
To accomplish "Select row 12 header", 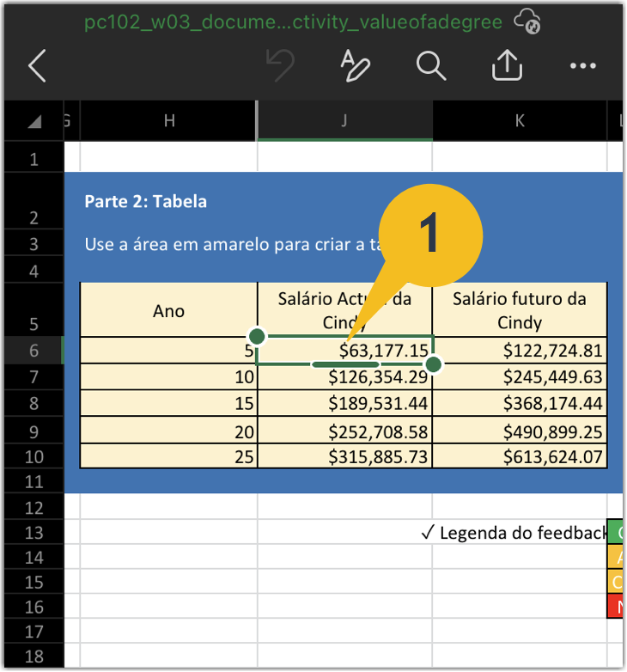I will coord(33,507).
